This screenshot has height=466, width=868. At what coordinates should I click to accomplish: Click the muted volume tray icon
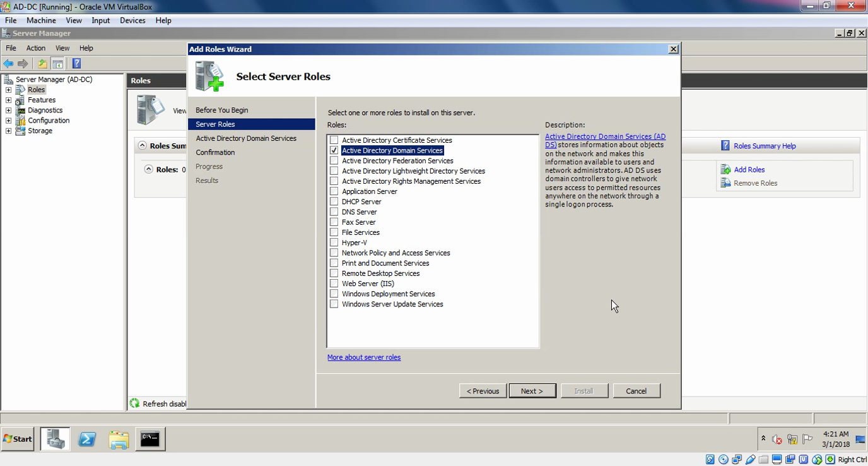[777, 439]
